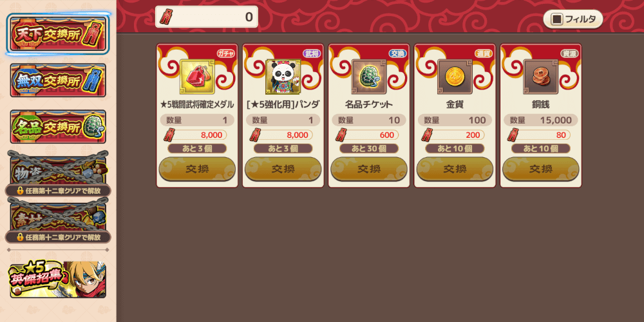644x322 pixels.
Task: Select the panda character icon
Action: coord(283,77)
